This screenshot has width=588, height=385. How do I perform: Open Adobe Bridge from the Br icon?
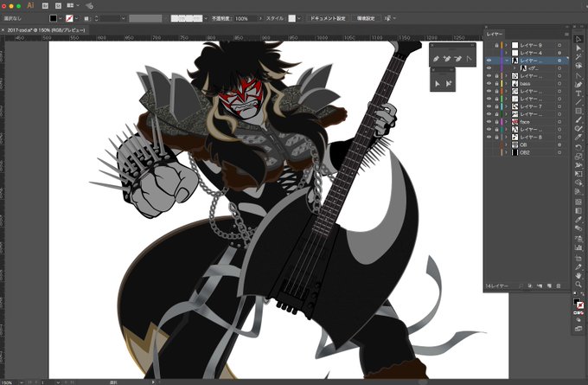[x=45, y=6]
